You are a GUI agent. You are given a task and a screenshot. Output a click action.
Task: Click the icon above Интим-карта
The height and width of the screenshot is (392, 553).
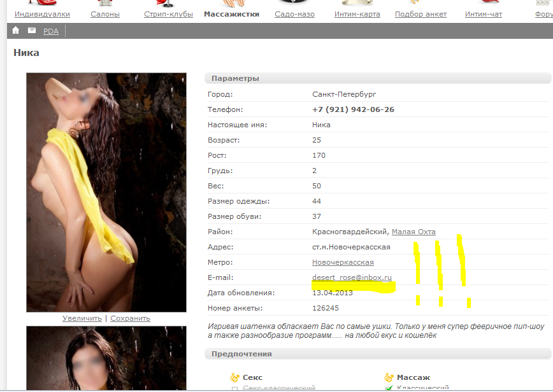(x=357, y=4)
